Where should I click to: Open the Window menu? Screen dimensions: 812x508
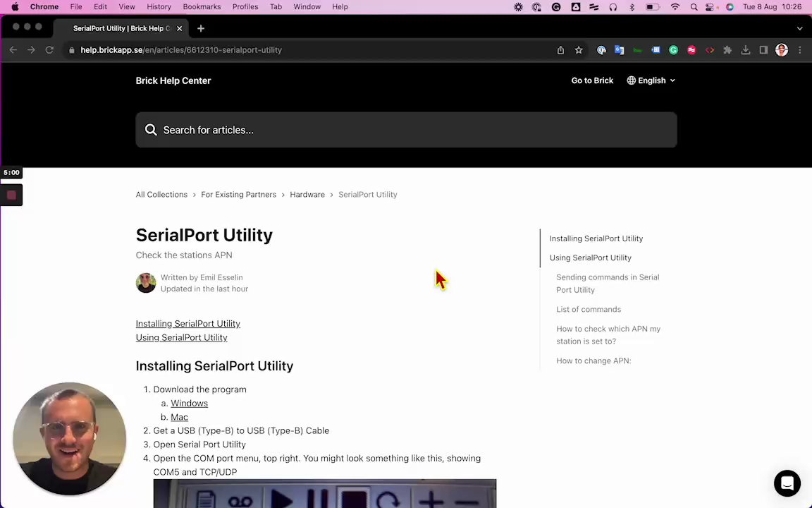(307, 7)
